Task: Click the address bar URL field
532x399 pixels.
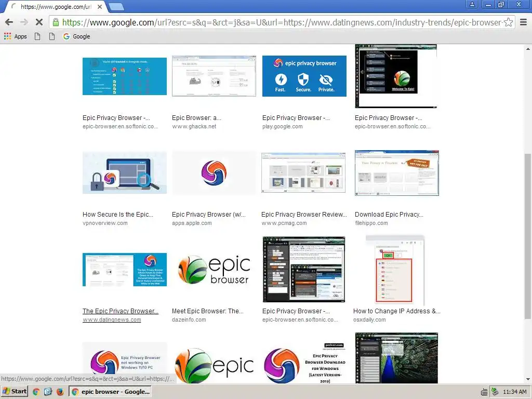Action: (282, 22)
